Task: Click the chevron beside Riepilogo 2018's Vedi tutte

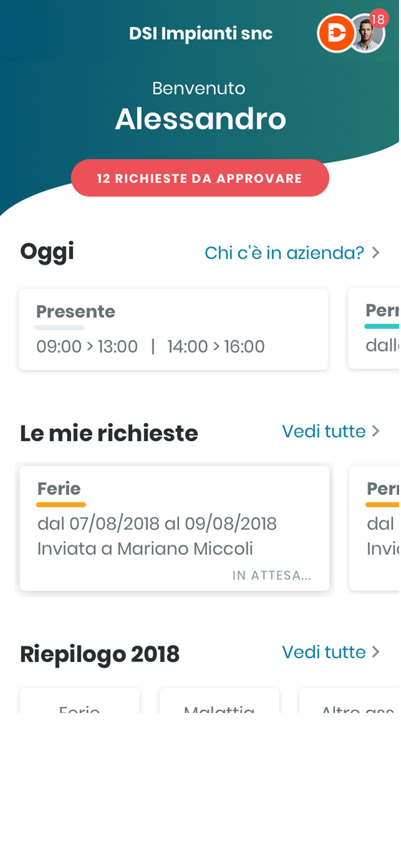Action: 376,652
